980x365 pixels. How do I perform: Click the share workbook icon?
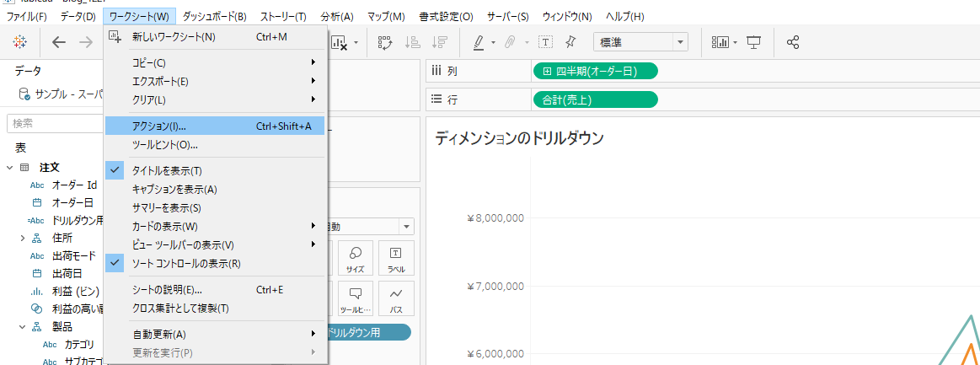tap(792, 42)
